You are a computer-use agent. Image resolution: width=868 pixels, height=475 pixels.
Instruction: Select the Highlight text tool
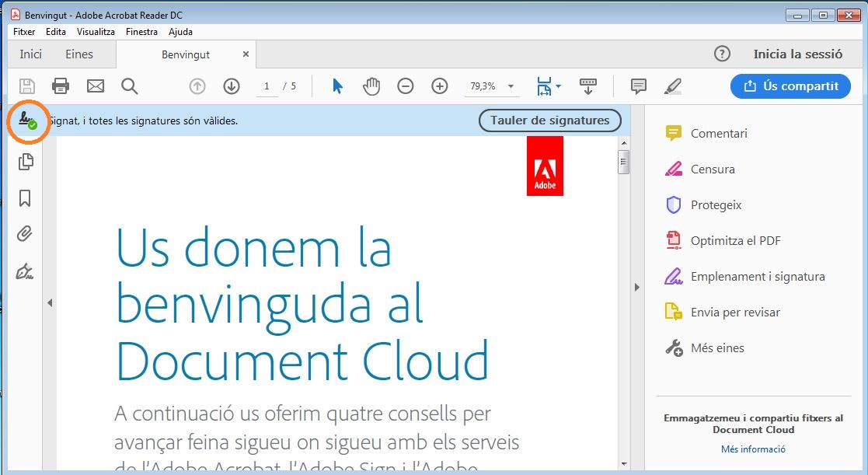pos(673,86)
